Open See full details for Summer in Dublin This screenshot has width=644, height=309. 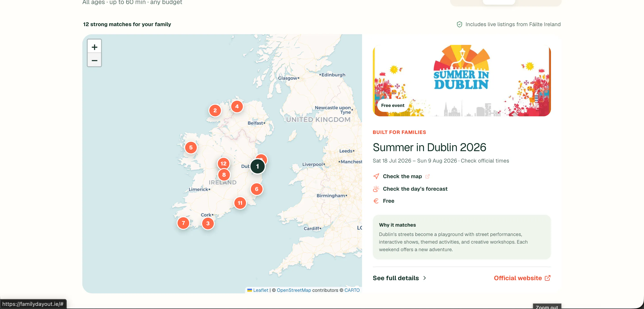click(400, 278)
